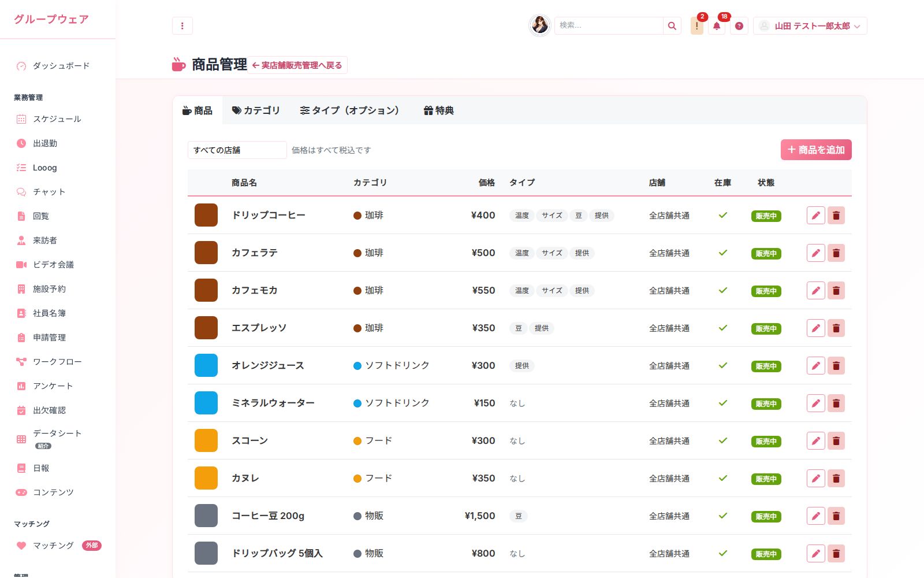
Task: Go to スケジュール in the sidebar
Action: click(x=58, y=119)
